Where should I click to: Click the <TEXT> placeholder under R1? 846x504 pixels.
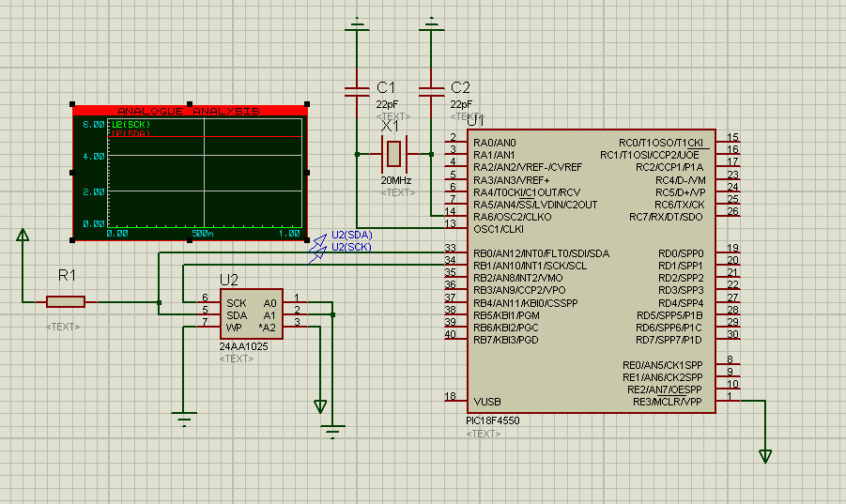point(63,327)
